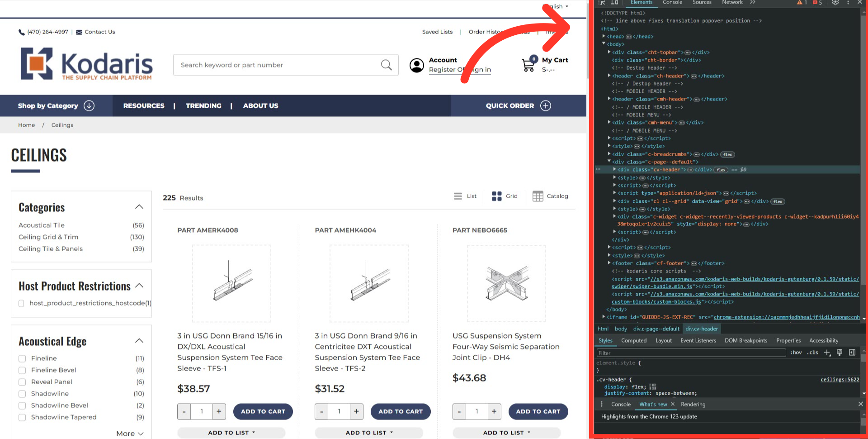Increase quantity for AMEHK4004 with plus button
This screenshot has width=868, height=439.
pos(356,411)
